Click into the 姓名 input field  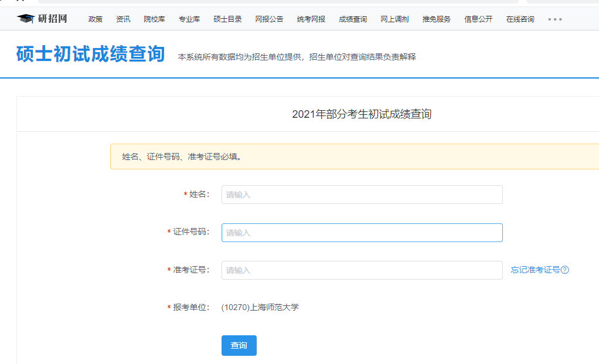pos(362,194)
